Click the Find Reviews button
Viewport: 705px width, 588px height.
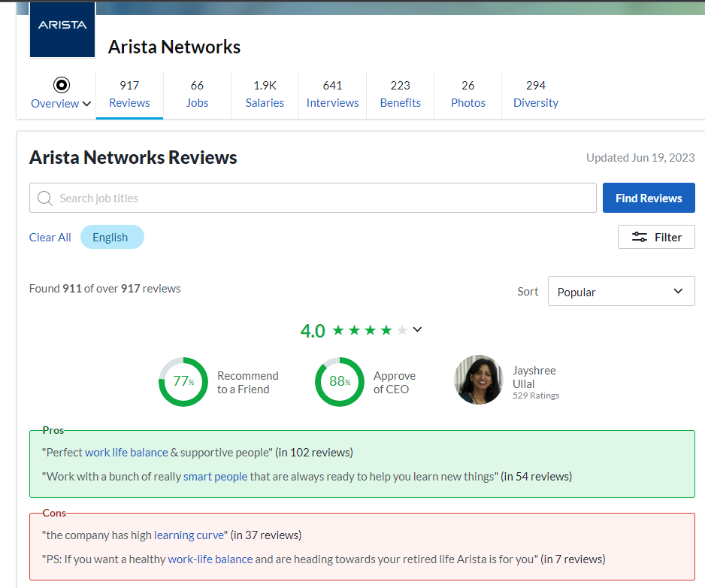[649, 198]
